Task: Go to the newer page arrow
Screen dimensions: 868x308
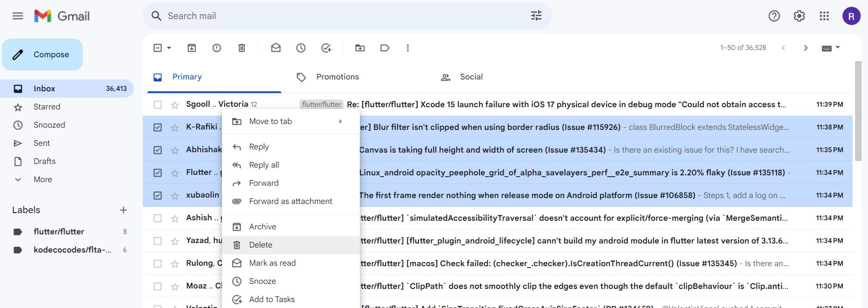Action: point(783,48)
